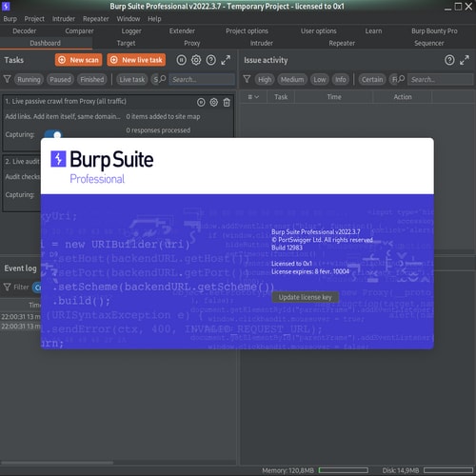
Task: Open the Project options tab
Action: pos(247,30)
